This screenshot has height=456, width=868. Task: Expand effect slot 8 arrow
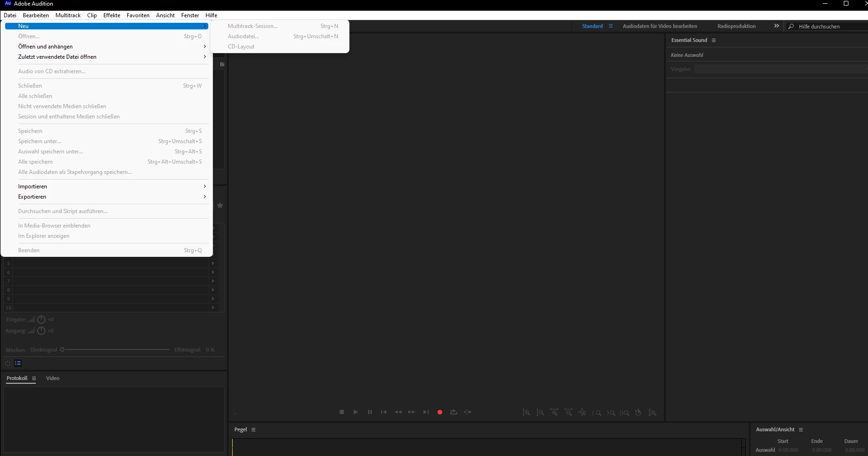pyautogui.click(x=213, y=290)
